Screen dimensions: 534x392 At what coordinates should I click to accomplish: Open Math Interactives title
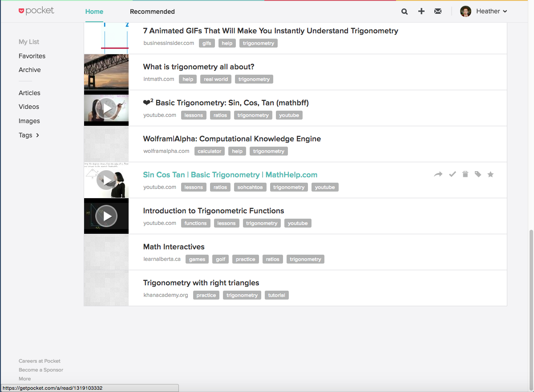174,247
